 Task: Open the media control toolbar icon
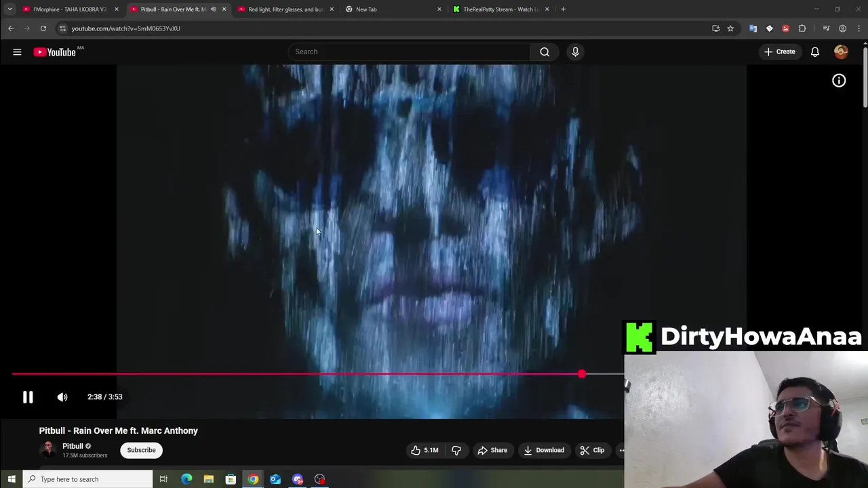(x=826, y=28)
